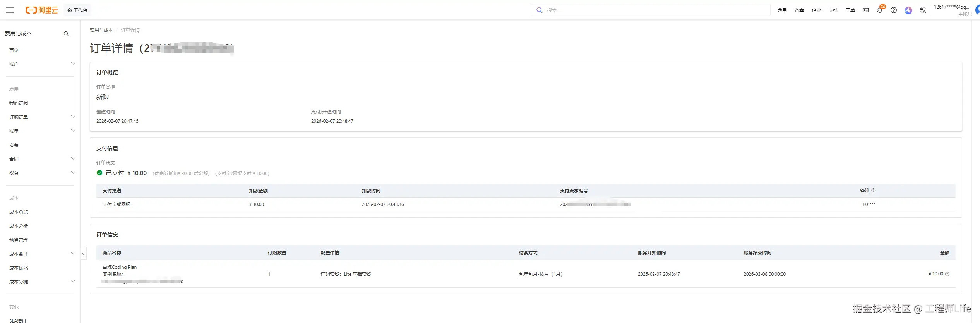Click the 百炼Coding Plan product name
980x323 pixels.
coord(120,267)
